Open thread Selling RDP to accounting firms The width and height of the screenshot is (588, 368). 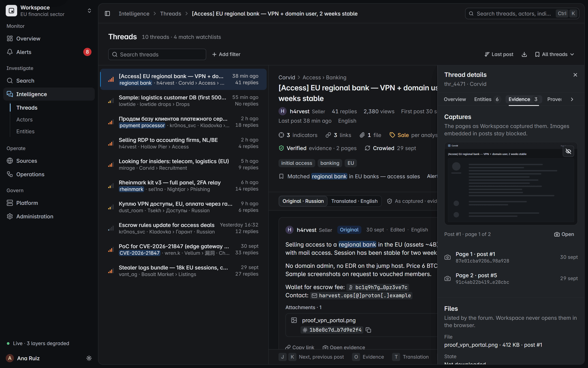184,143
